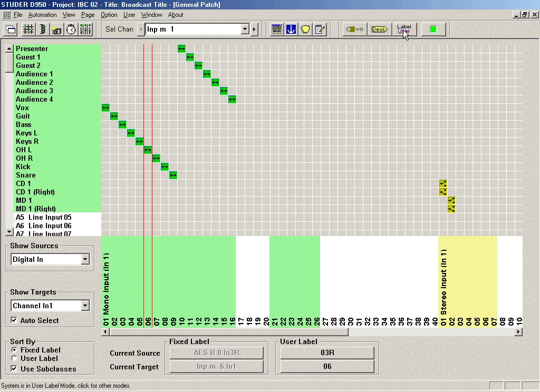Open the File menu
Viewport: 540px width, 392px height.
pos(18,15)
